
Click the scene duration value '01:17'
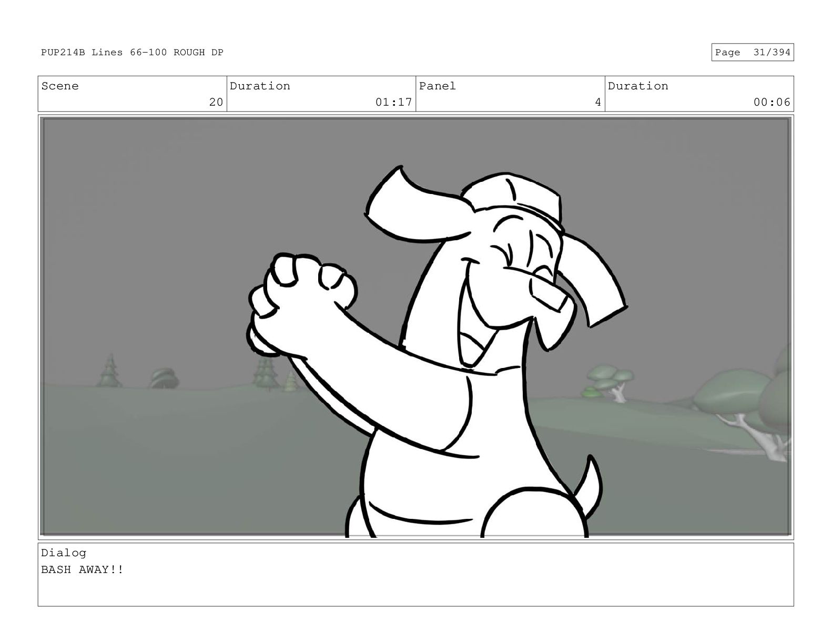point(393,102)
